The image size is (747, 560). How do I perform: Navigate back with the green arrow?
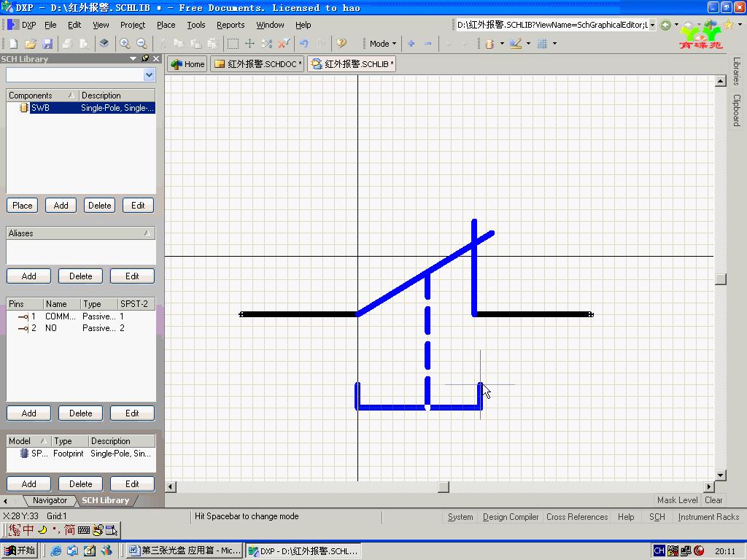click(x=665, y=25)
